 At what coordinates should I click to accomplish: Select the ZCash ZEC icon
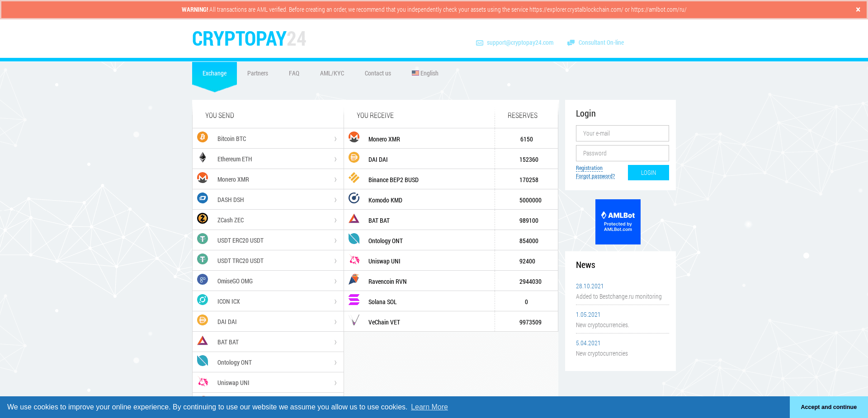coord(203,219)
